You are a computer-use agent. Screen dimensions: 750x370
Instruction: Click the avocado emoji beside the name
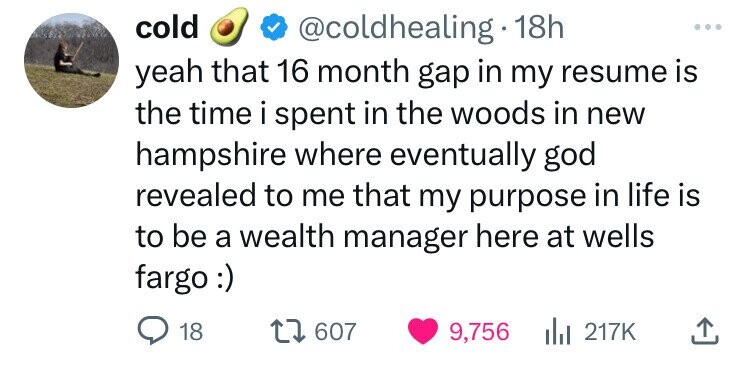[229, 27]
